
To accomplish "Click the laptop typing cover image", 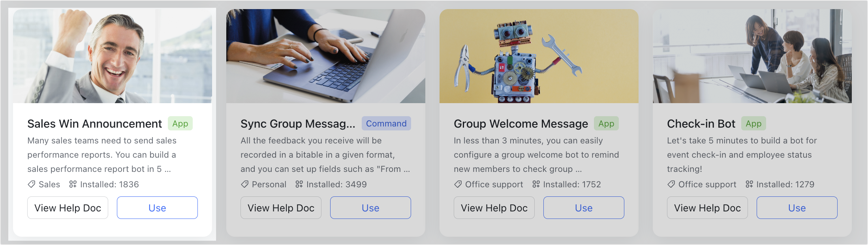I will [325, 56].
